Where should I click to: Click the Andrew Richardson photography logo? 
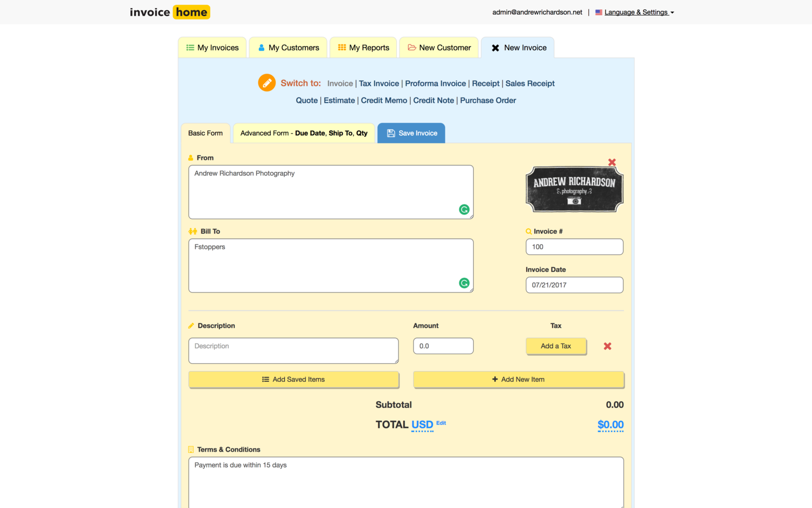pos(574,189)
